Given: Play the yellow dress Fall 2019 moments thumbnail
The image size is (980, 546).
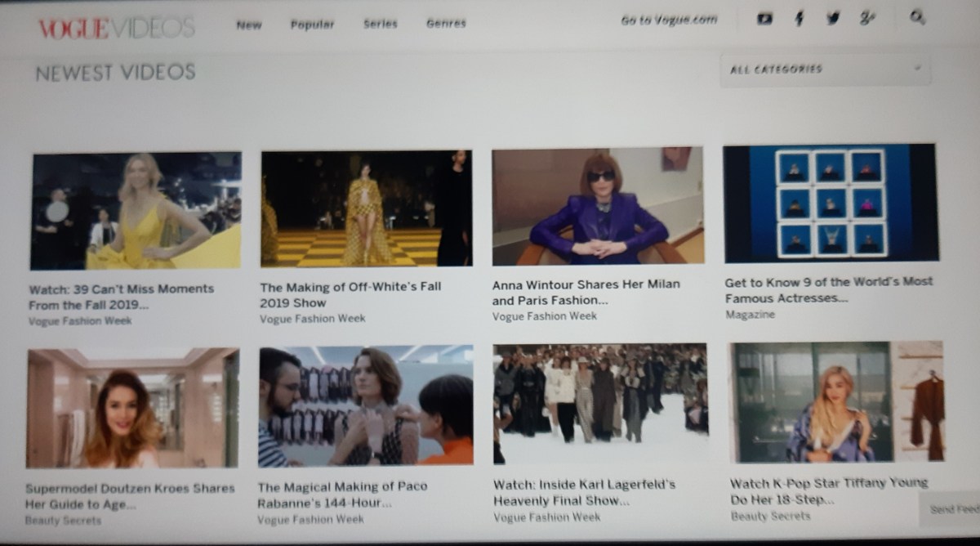Looking at the screenshot, I should click(x=136, y=211).
